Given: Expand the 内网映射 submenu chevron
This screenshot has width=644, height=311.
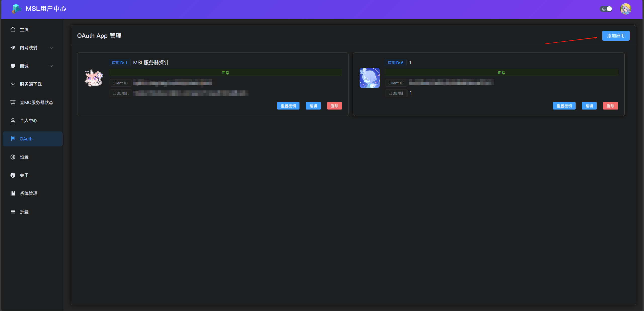Looking at the screenshot, I should [x=51, y=48].
